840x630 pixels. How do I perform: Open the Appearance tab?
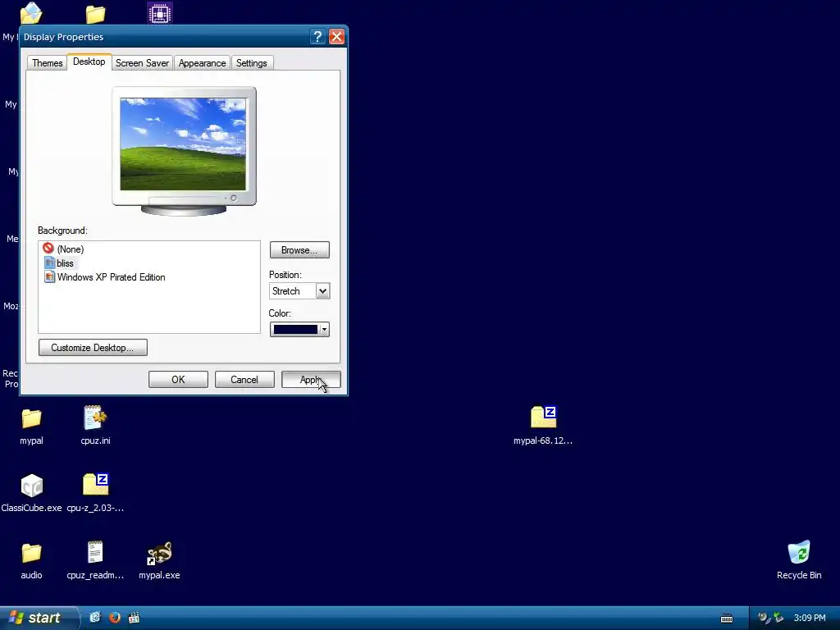click(x=202, y=63)
